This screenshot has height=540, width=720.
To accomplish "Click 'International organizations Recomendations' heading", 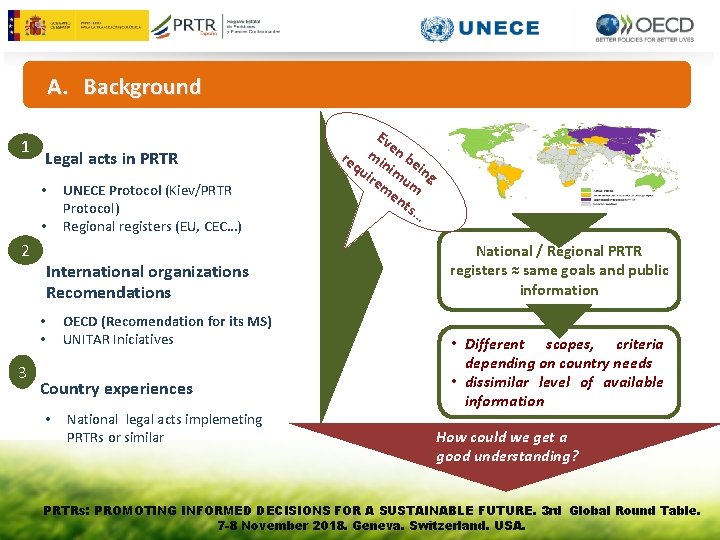I will (147, 282).
